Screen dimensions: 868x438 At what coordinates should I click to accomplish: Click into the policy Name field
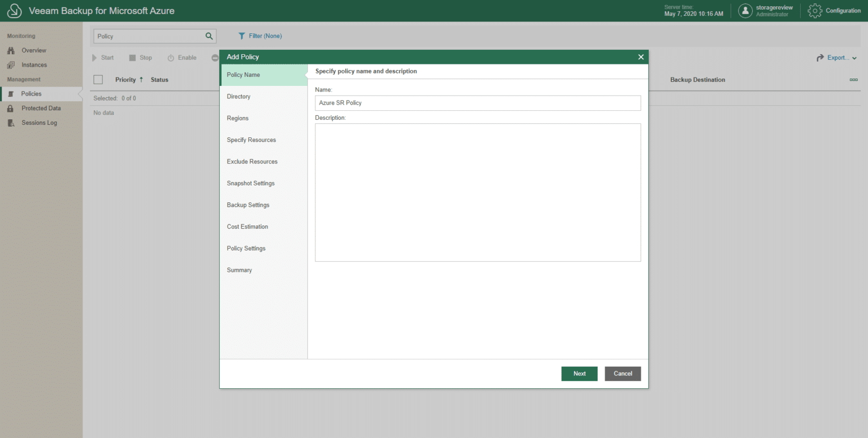[478, 103]
